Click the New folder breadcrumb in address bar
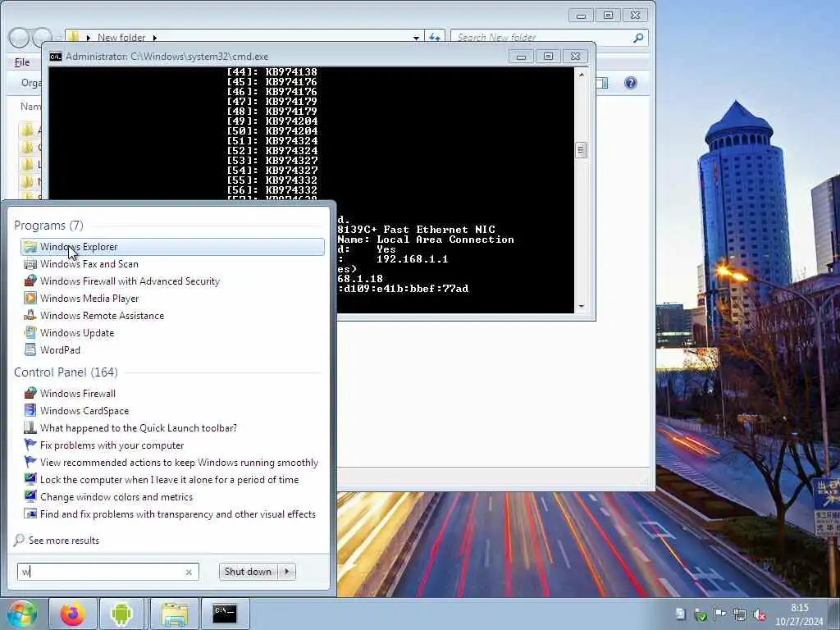Image resolution: width=840 pixels, height=630 pixels. coord(121,38)
